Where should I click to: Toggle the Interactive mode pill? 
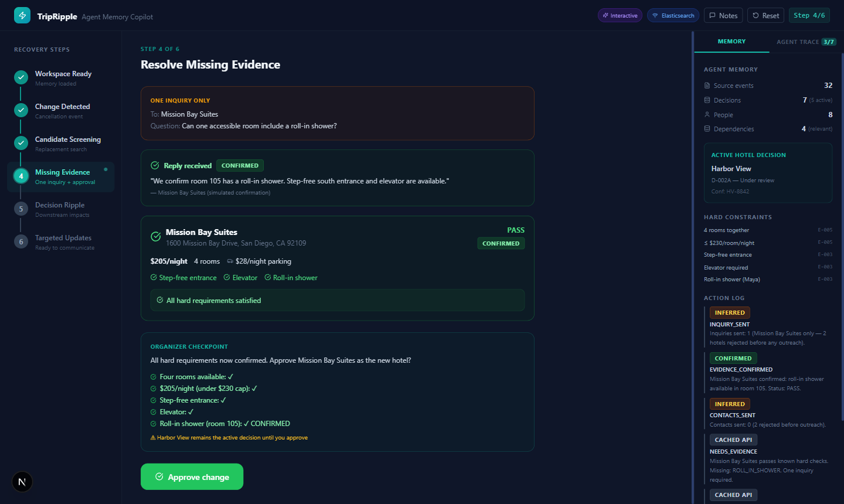pyautogui.click(x=620, y=16)
